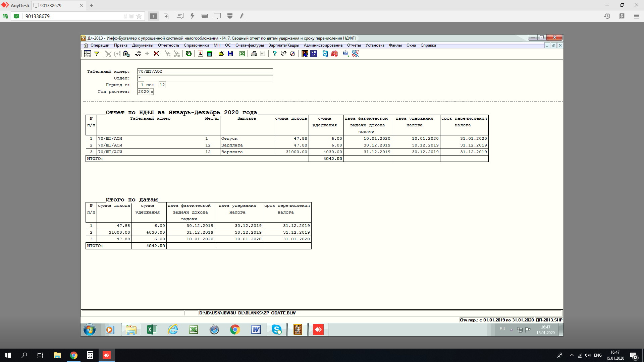The width and height of the screenshot is (644, 362).
Task: Open AnyDesk hamburger menu
Action: tap(636, 16)
